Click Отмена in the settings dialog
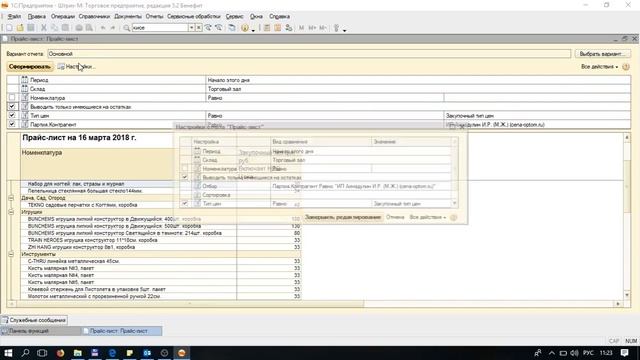Screen dimensions: 640x360 click(395, 217)
